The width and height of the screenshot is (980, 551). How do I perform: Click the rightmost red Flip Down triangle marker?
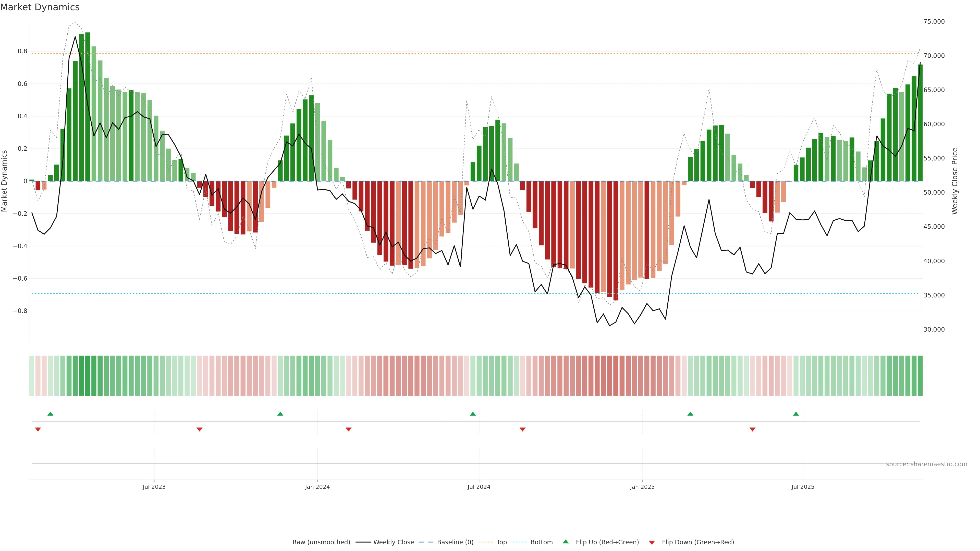pyautogui.click(x=752, y=429)
